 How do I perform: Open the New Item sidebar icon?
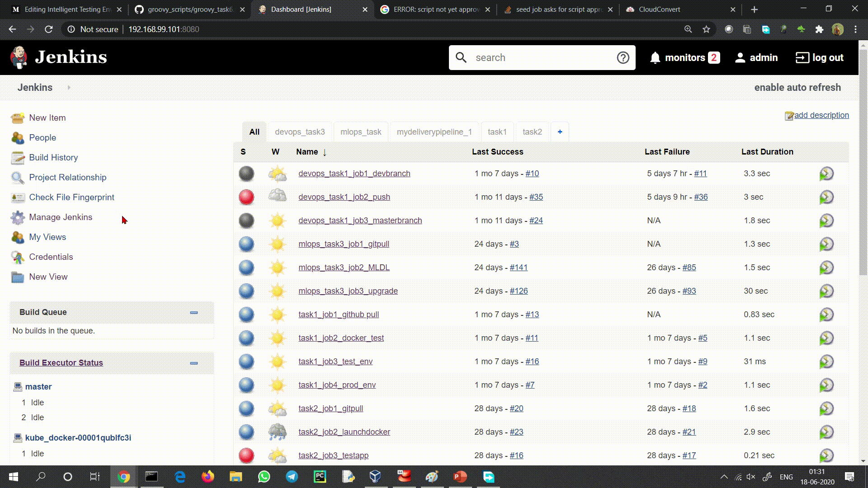pyautogui.click(x=18, y=118)
